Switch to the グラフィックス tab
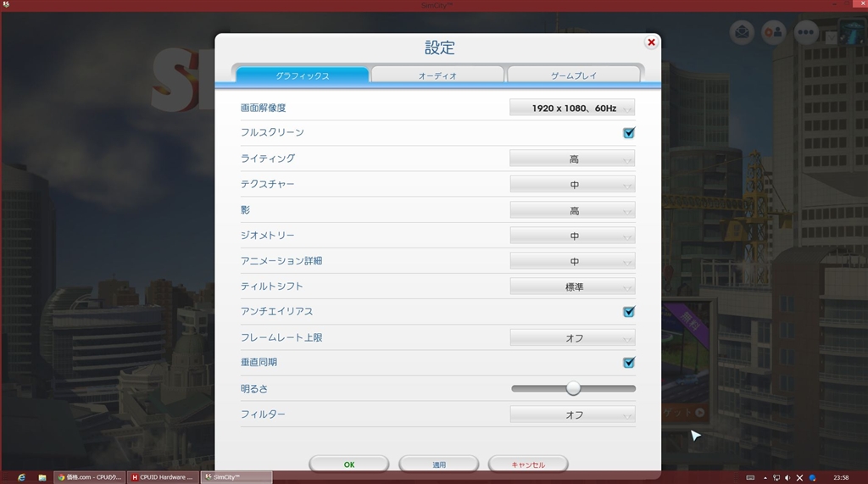 point(303,75)
